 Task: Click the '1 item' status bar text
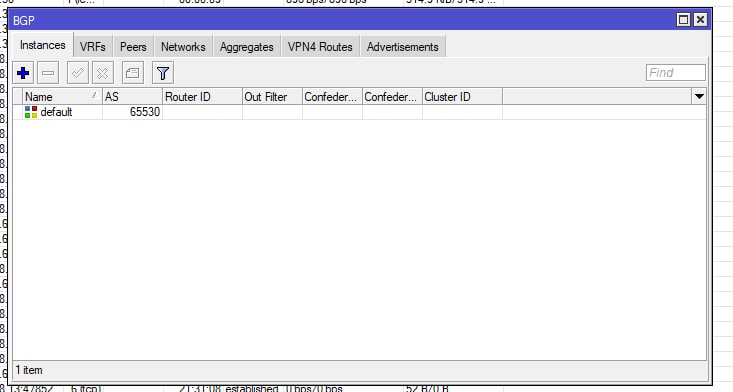click(29, 370)
